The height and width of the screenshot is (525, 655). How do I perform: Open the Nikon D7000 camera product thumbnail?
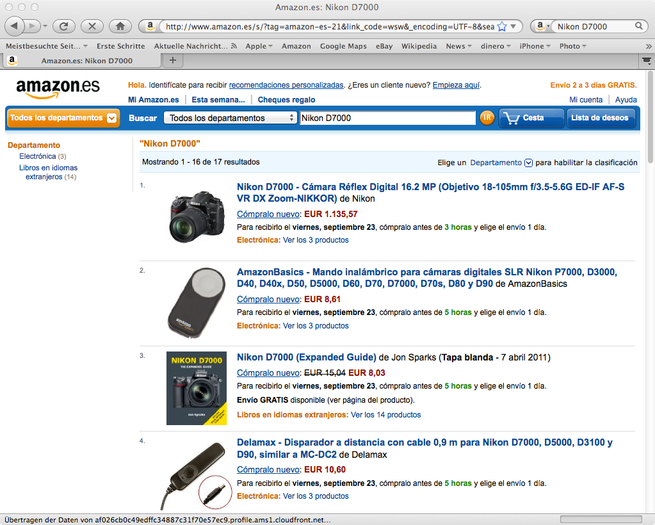[x=196, y=217]
